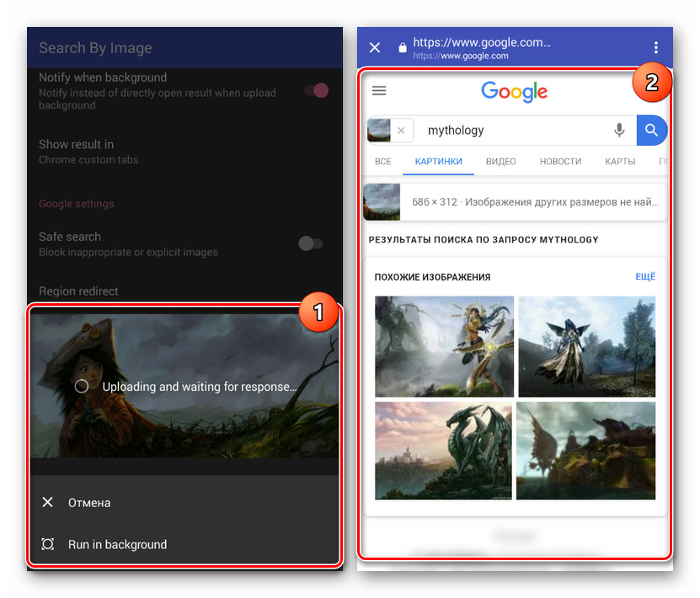Open the Google hamburger menu
This screenshot has height=598, width=700.
point(379,91)
